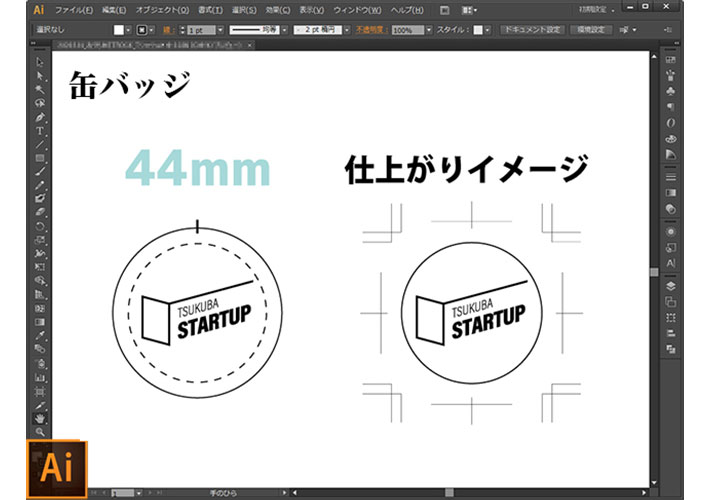710x500 pixels.
Task: Click the スタイル style swatch
Action: point(478,30)
